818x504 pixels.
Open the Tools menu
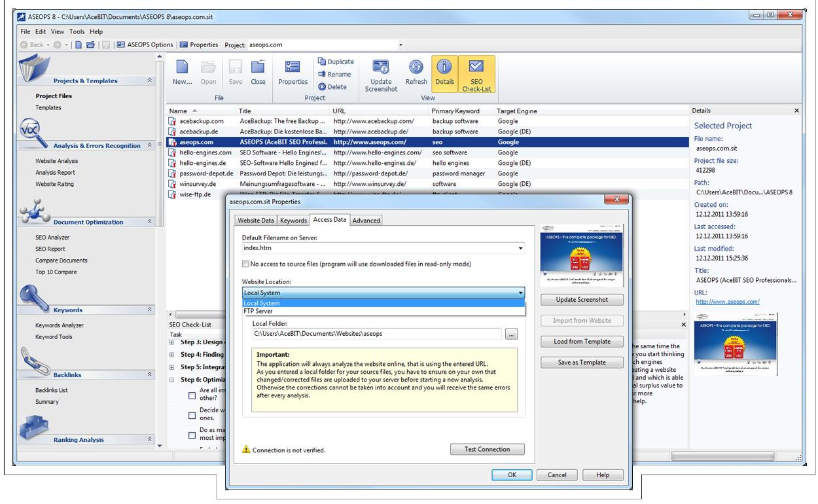tap(79, 31)
